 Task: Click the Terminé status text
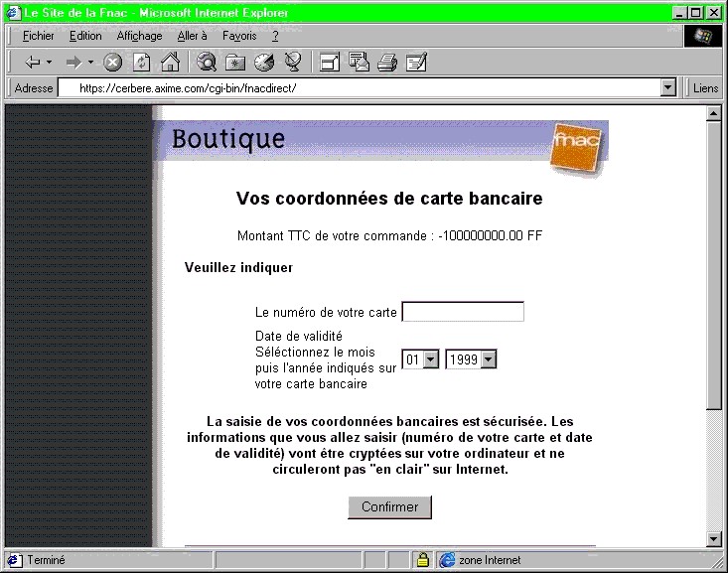click(46, 560)
